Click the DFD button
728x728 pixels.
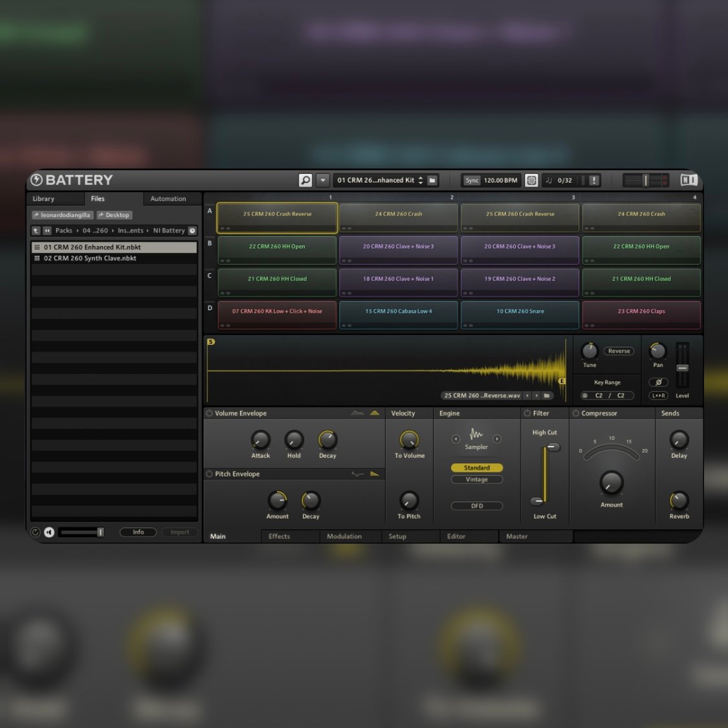476,506
